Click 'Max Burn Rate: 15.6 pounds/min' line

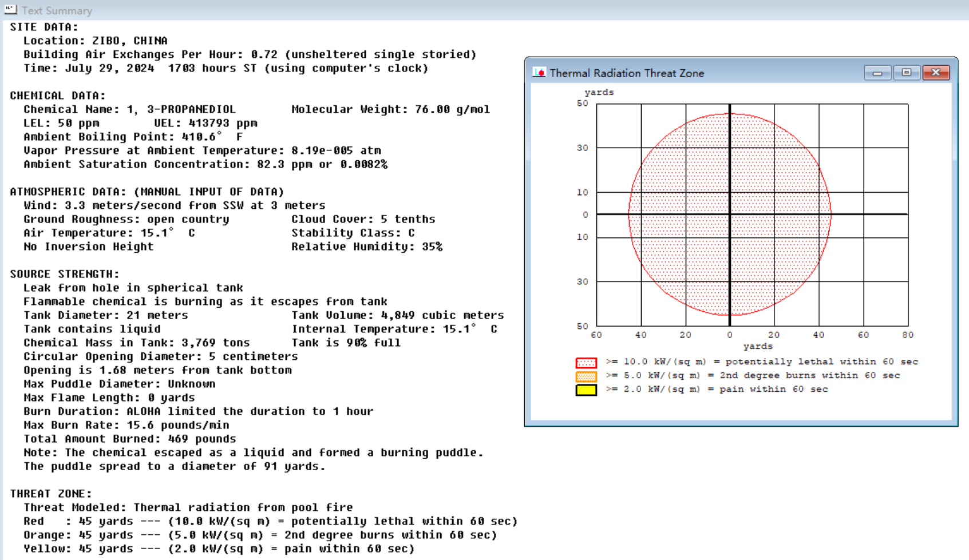[x=126, y=425]
